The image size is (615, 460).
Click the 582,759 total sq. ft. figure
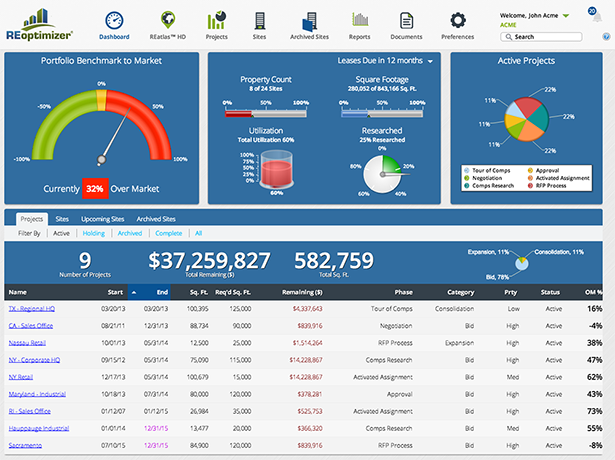[x=334, y=261]
